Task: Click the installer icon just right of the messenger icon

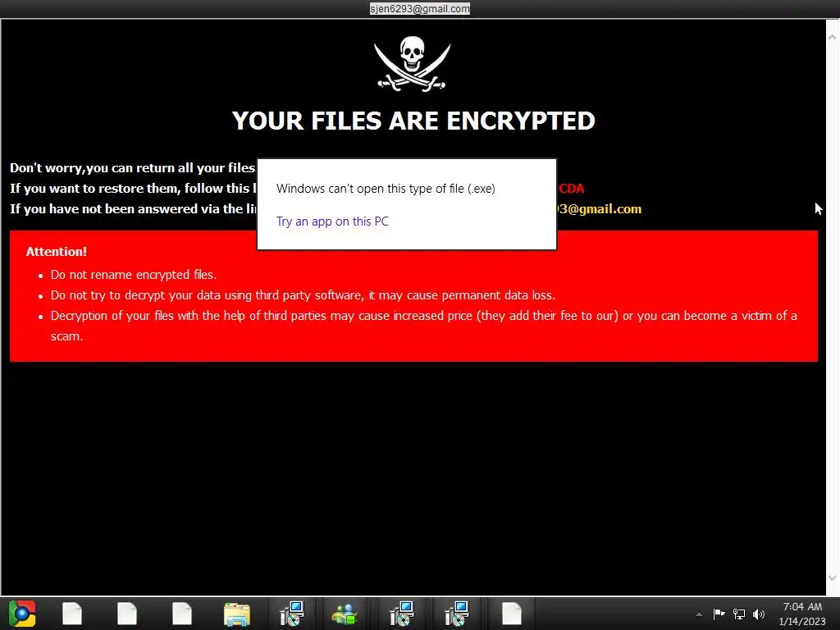Action: (x=401, y=614)
